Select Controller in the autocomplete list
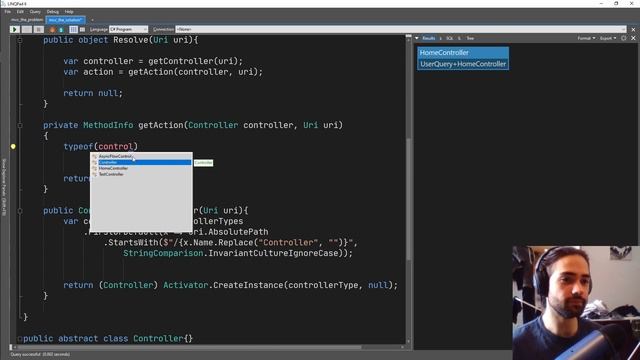640x360 pixels. 141,162
